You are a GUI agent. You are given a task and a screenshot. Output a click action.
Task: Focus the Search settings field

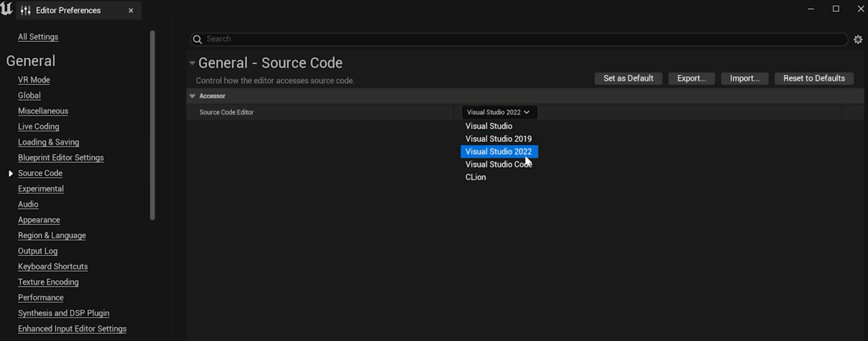(519, 39)
